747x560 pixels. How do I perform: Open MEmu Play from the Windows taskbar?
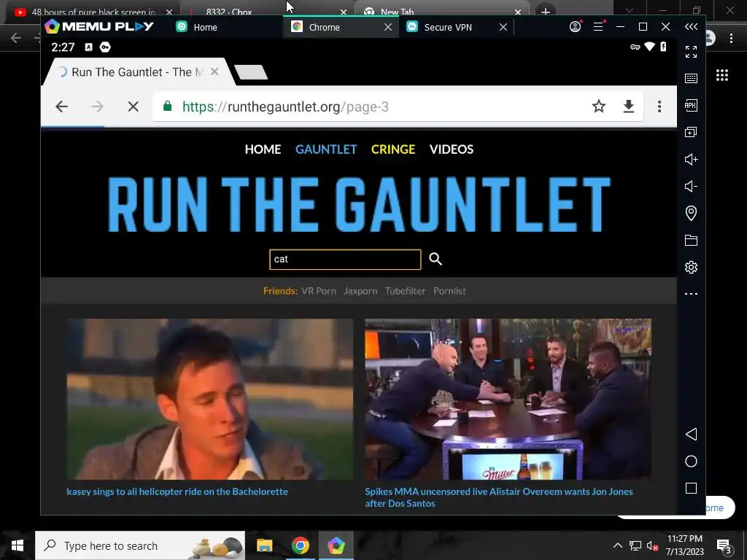336,545
